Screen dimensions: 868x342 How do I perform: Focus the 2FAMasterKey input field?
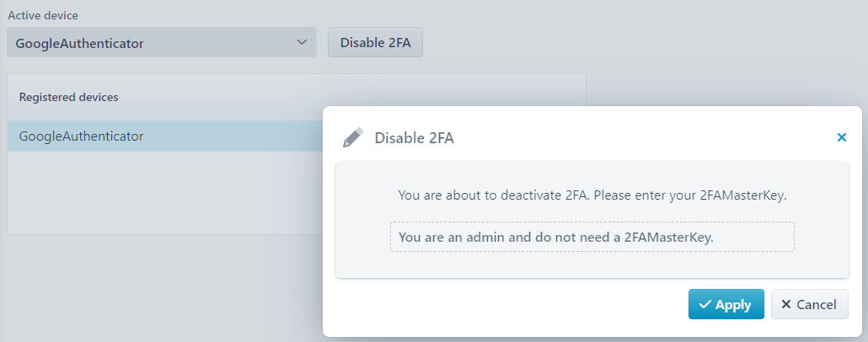pyautogui.click(x=592, y=237)
